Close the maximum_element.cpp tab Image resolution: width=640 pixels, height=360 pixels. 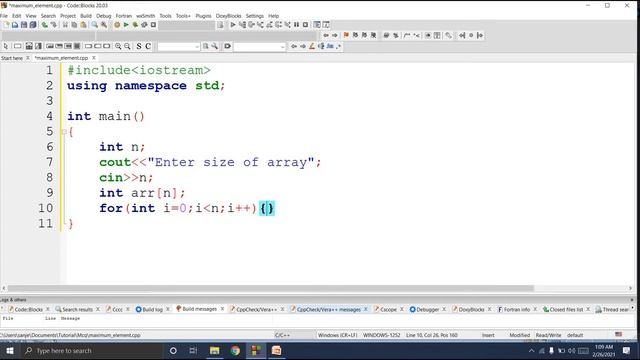pyautogui.click(x=93, y=58)
